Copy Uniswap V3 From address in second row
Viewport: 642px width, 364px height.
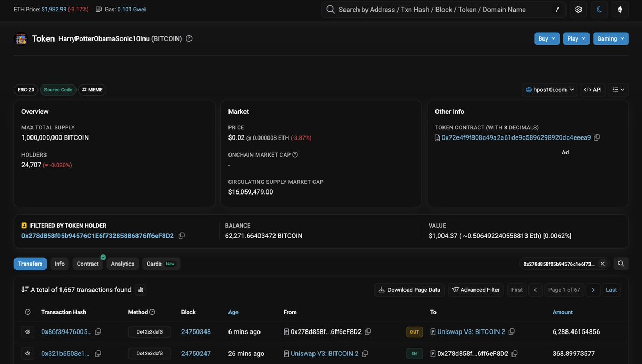365,354
